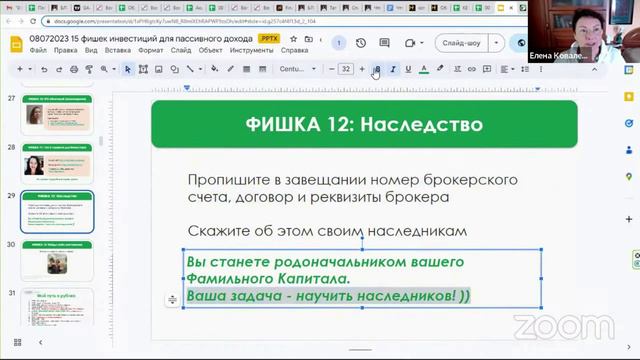The width and height of the screenshot is (640, 360).
Task: Open the text color picker
Action: (424, 69)
